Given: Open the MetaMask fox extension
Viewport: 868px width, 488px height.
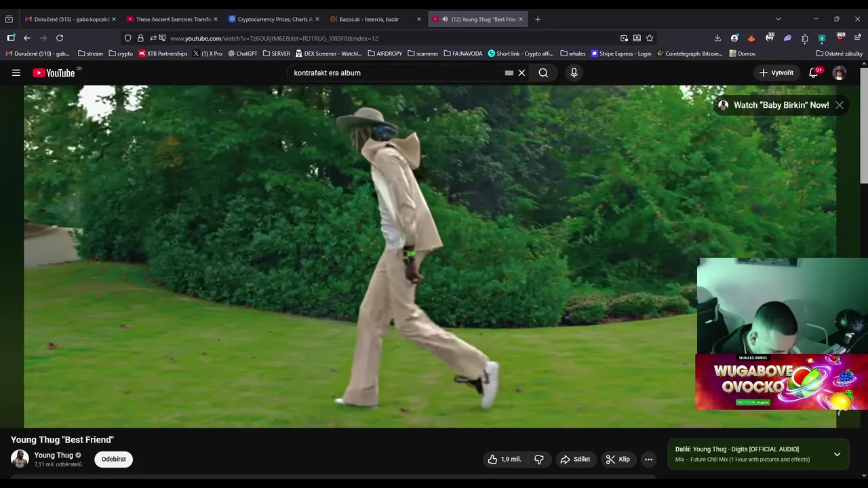Looking at the screenshot, I should (x=751, y=38).
